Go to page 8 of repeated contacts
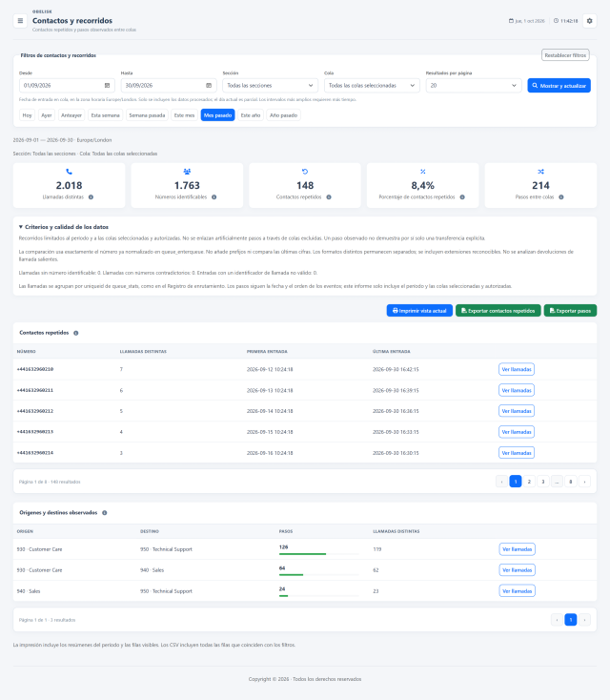This screenshot has height=700, width=610. pos(571,482)
